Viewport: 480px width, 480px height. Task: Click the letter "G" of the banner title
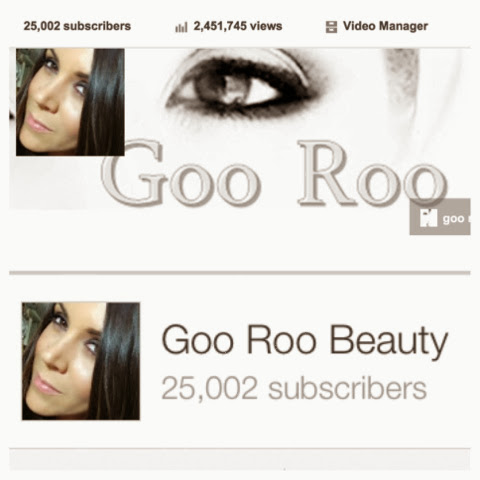pos(132,172)
